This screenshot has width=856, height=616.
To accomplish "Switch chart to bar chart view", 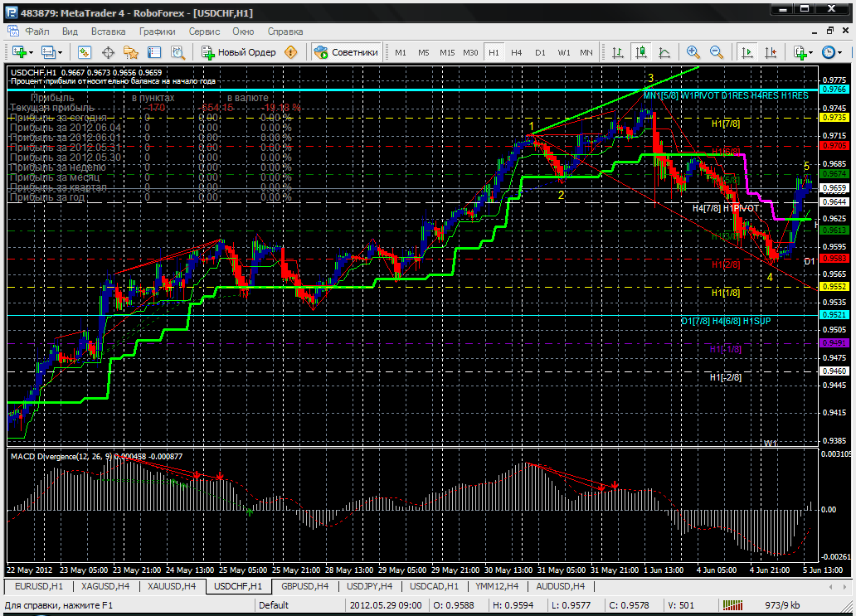I will point(618,52).
